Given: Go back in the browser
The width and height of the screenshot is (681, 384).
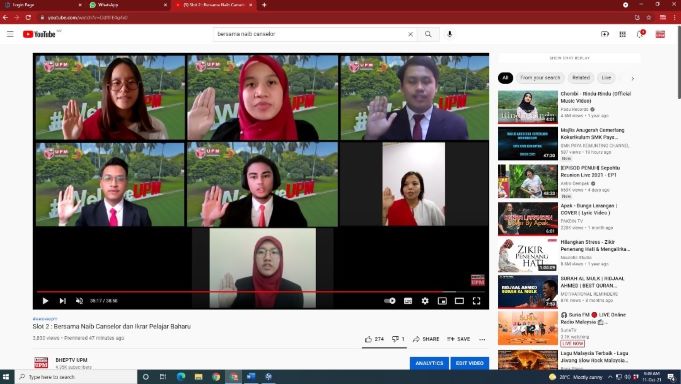Looking at the screenshot, I should coord(6,17).
